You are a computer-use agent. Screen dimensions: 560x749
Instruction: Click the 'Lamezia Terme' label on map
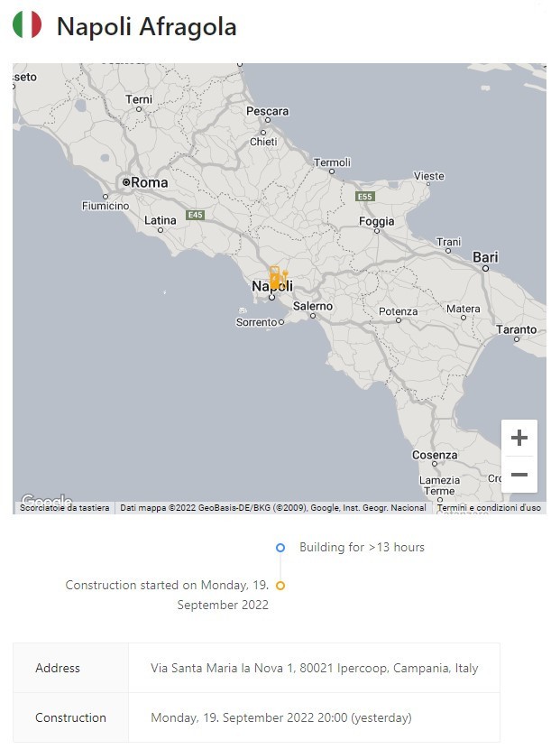[x=440, y=485]
